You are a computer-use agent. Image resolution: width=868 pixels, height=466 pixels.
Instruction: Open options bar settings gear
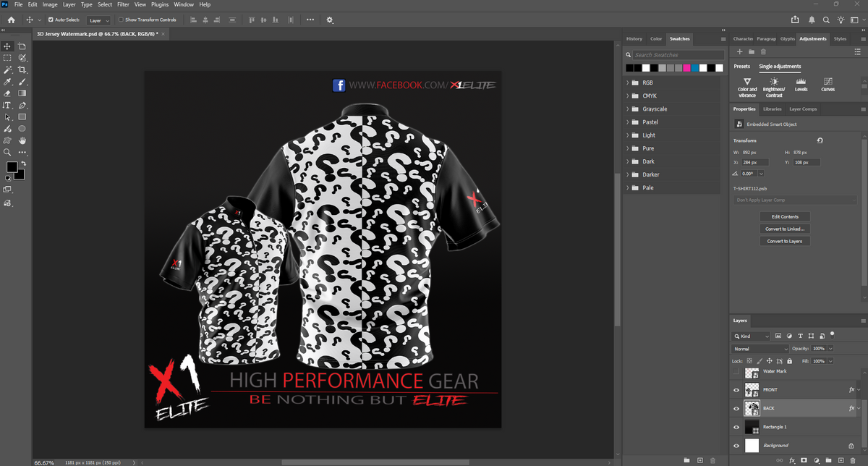pos(331,20)
